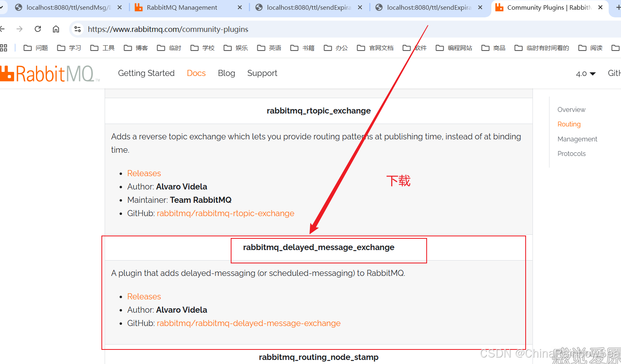Open the browser home page icon
The width and height of the screenshot is (621, 364).
(x=56, y=29)
